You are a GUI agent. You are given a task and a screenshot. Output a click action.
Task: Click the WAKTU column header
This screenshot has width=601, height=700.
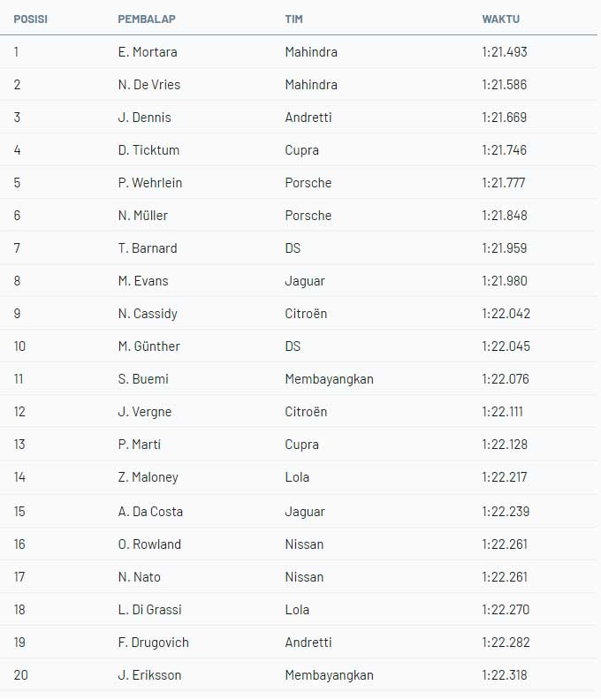coord(501,19)
